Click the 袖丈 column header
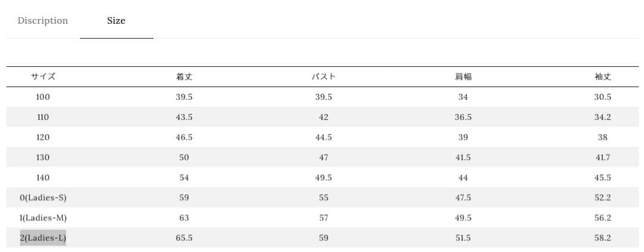This screenshot has height=252, width=644. tap(603, 77)
